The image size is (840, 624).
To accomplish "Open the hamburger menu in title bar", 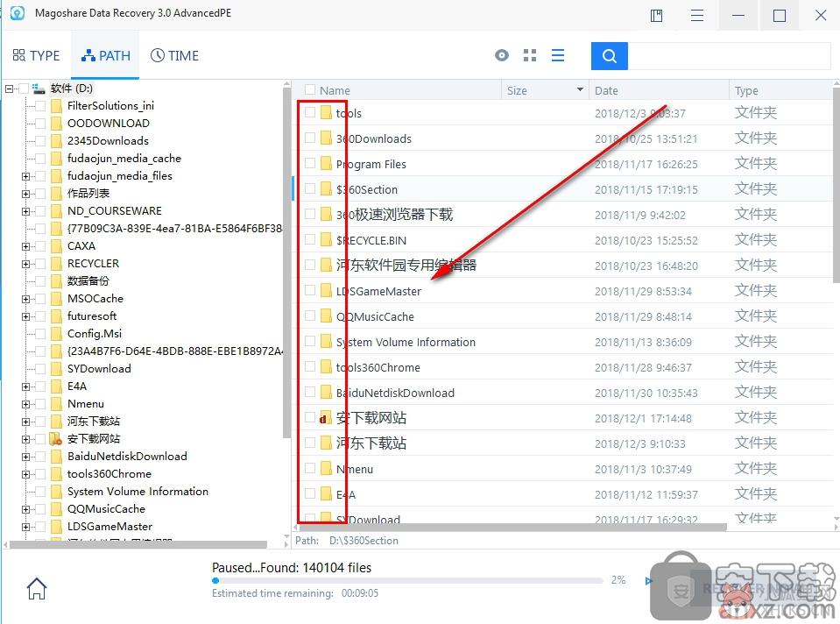I will [x=697, y=15].
